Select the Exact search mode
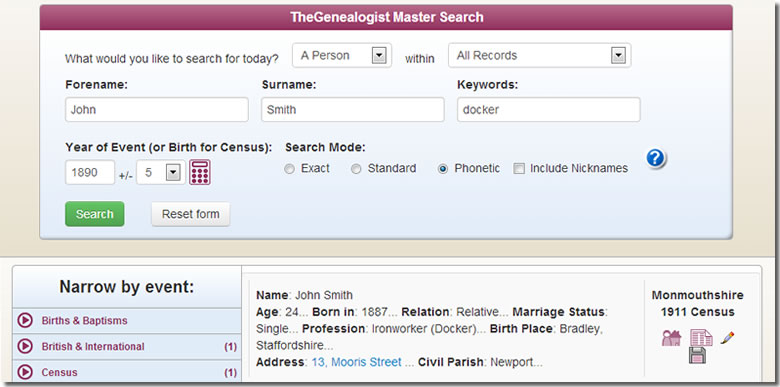 tap(289, 169)
